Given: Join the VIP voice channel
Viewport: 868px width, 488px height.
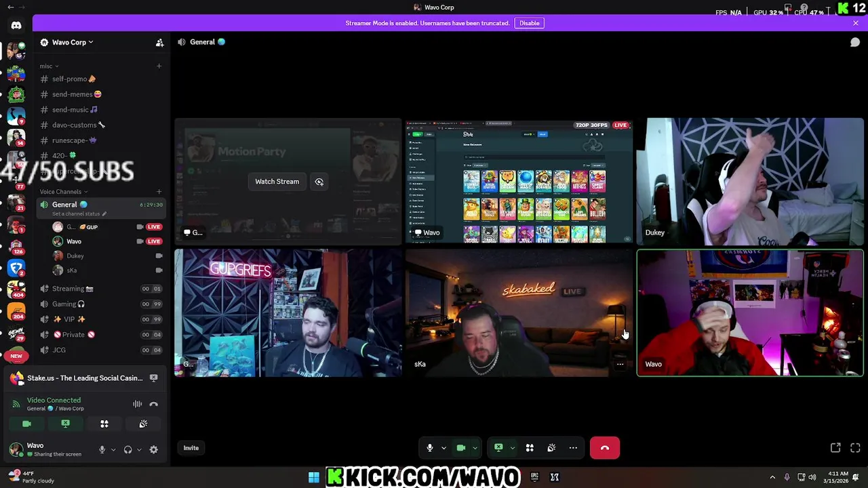Looking at the screenshot, I should point(100,319).
